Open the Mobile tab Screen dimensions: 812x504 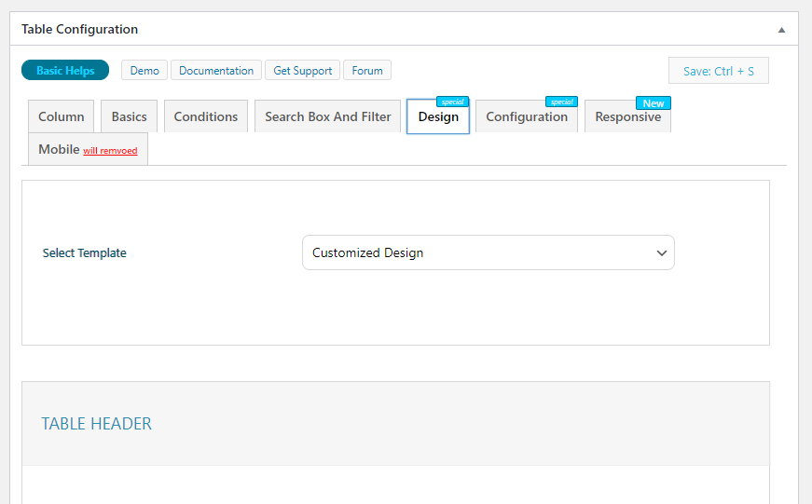(x=88, y=149)
